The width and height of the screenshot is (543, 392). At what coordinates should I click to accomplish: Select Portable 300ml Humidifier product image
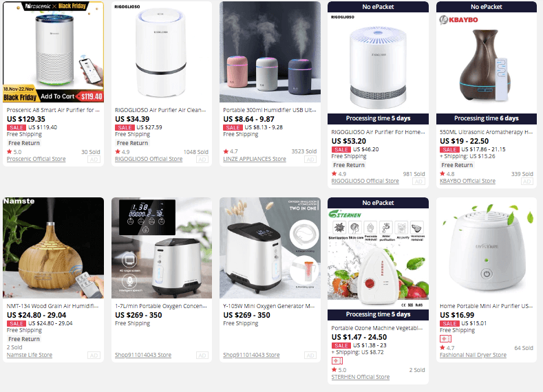(x=270, y=52)
